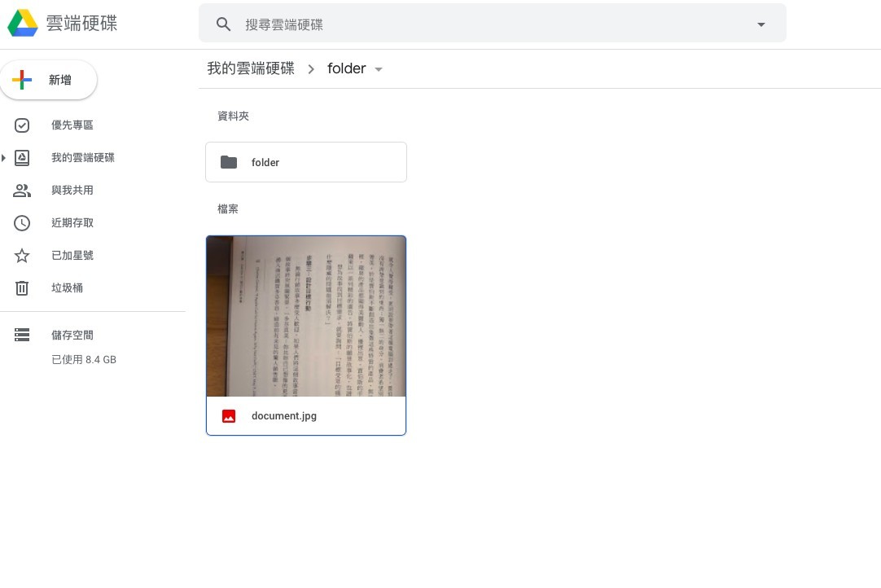The image size is (881, 588).
Task: Click the 已加星號 star icon
Action: (x=22, y=256)
